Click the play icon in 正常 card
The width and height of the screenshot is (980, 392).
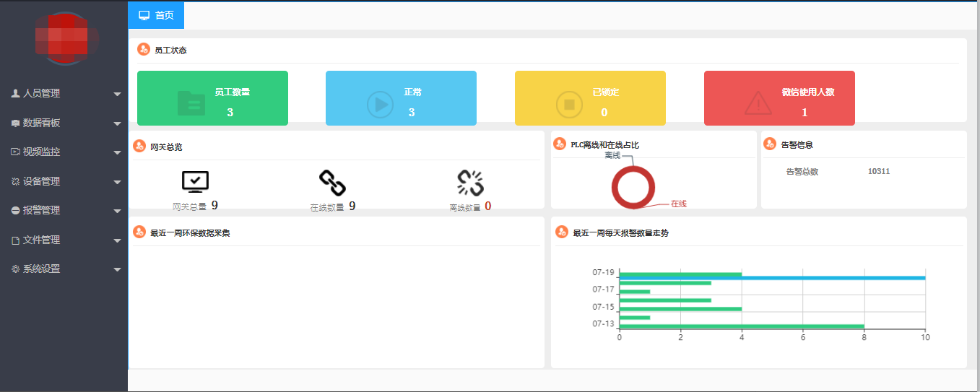pyautogui.click(x=380, y=104)
